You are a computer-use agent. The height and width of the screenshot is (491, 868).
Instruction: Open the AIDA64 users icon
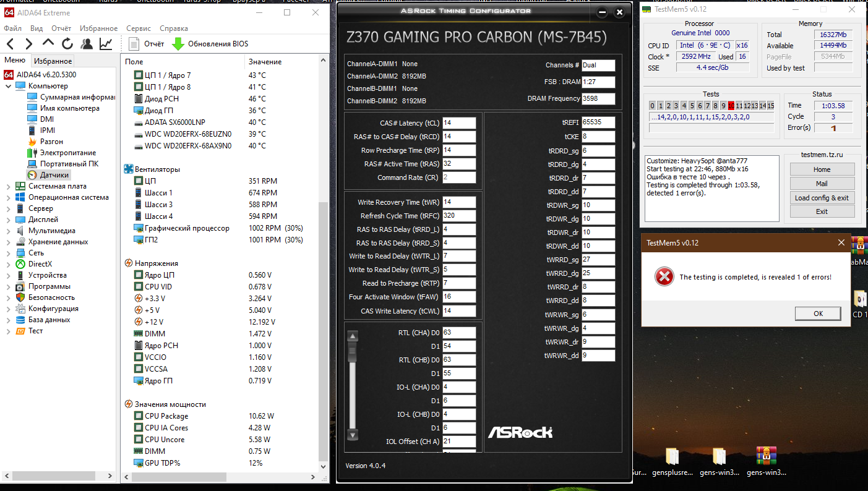coord(87,44)
